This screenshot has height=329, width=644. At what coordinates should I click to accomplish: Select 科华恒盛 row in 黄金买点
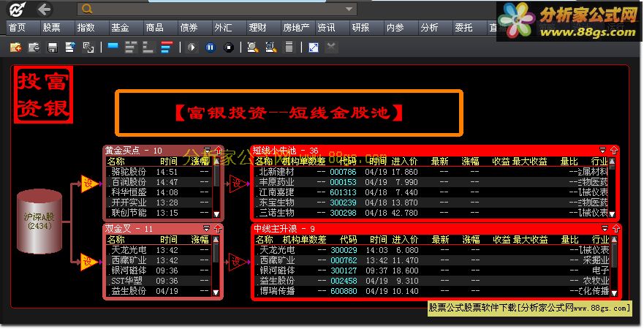(x=159, y=192)
